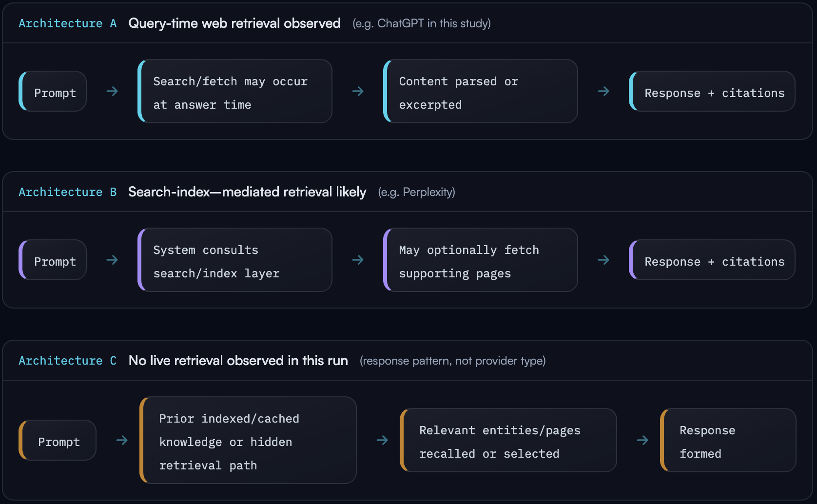Click the "May optionally fetch supporting pages" box
The height and width of the screenshot is (504, 817).
481,260
